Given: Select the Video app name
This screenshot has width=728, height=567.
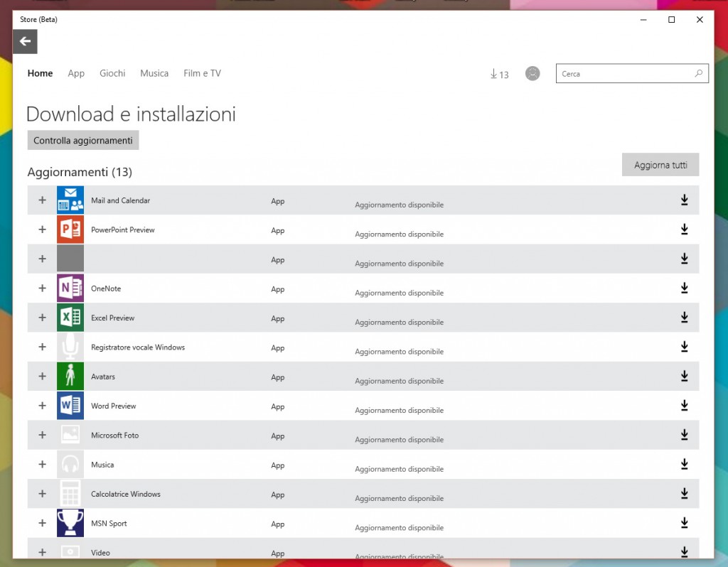Looking at the screenshot, I should pyautogui.click(x=100, y=553).
